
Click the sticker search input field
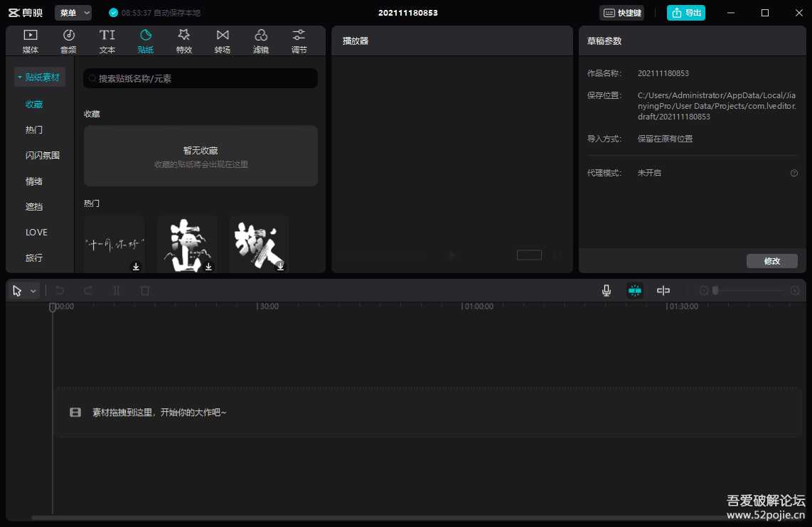tap(201, 78)
